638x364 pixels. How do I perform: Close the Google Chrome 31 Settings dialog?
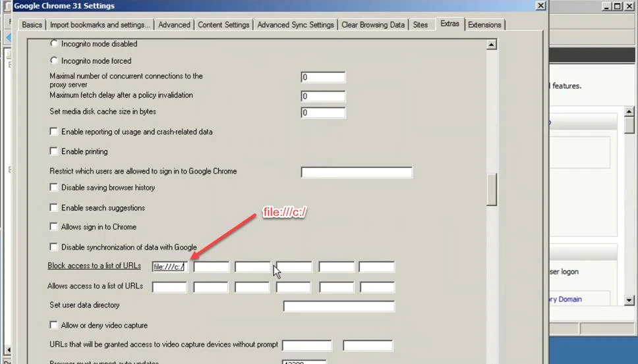tap(540, 6)
